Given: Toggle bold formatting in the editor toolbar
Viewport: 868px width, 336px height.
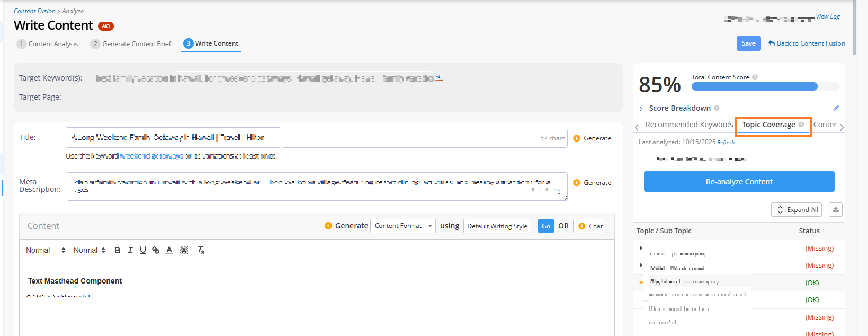Looking at the screenshot, I should [x=117, y=250].
